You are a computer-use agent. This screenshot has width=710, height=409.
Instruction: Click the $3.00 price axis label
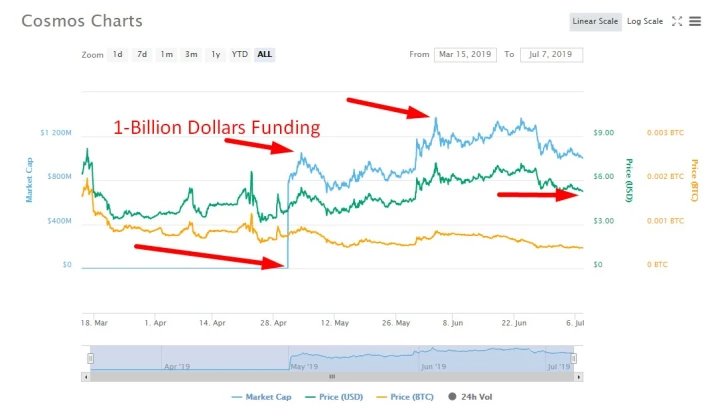pyautogui.click(x=604, y=221)
